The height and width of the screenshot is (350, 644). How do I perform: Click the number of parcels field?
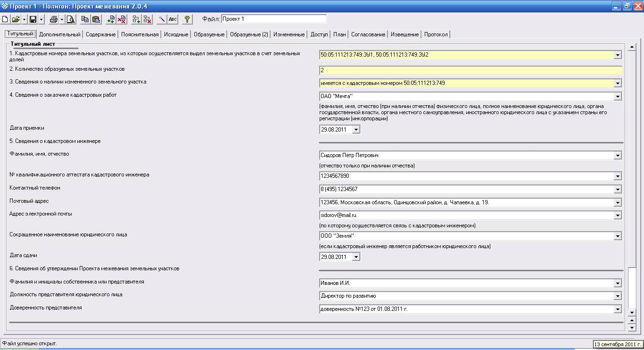[x=470, y=70]
